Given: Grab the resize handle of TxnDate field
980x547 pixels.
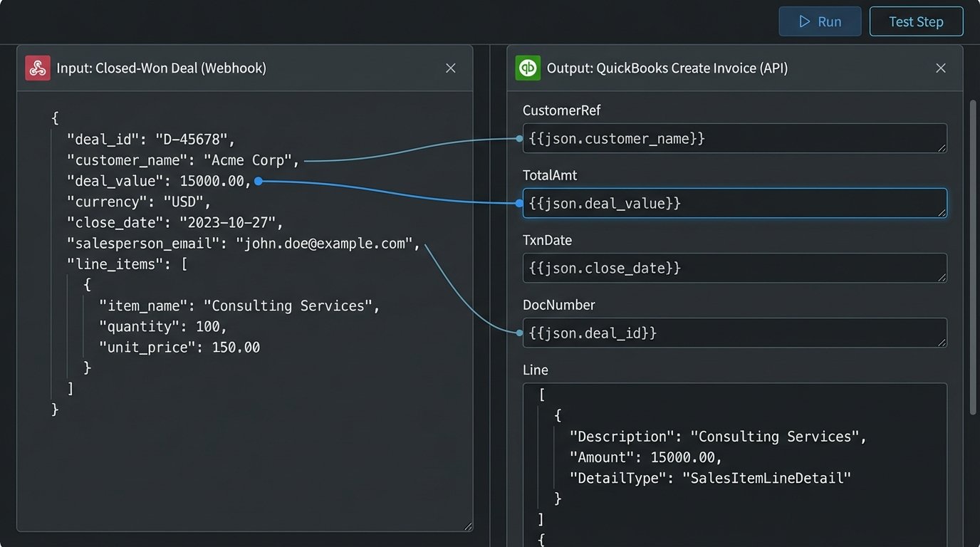Looking at the screenshot, I should (942, 278).
